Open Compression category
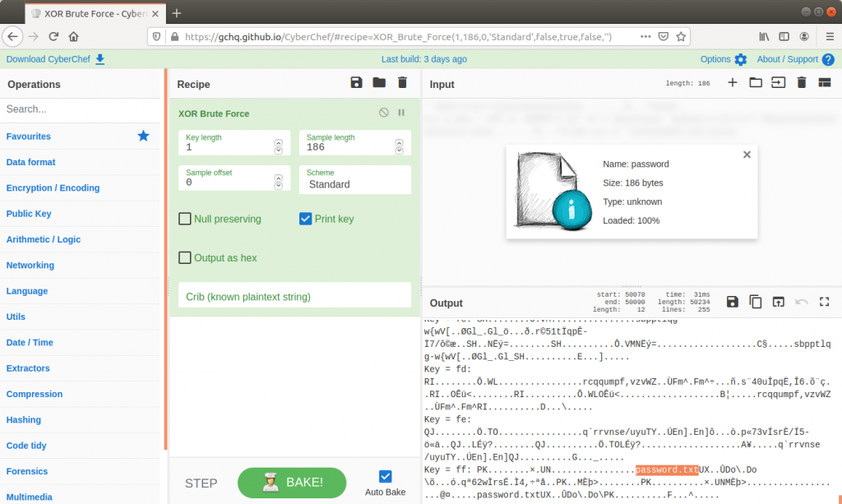The height and width of the screenshot is (504, 842). (80, 394)
